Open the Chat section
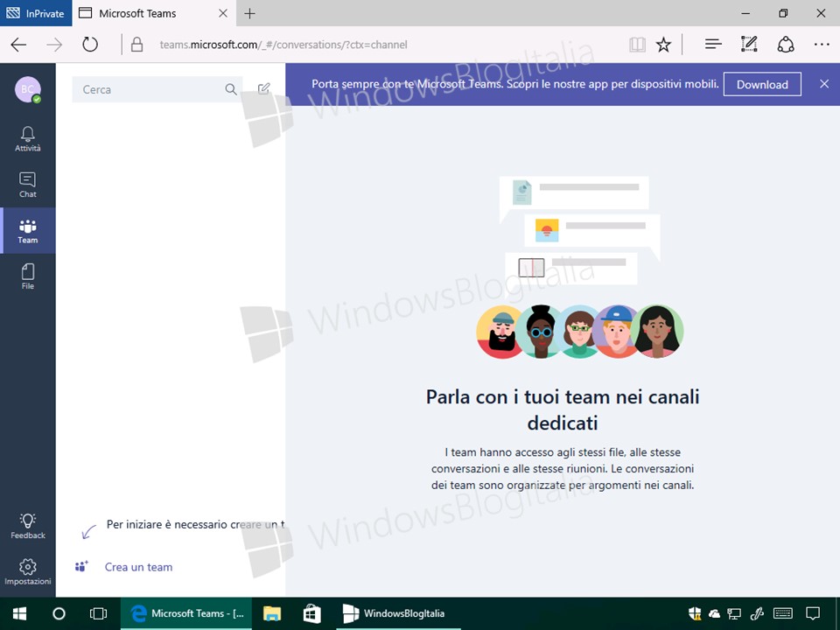Image resolution: width=840 pixels, height=630 pixels. point(27,185)
